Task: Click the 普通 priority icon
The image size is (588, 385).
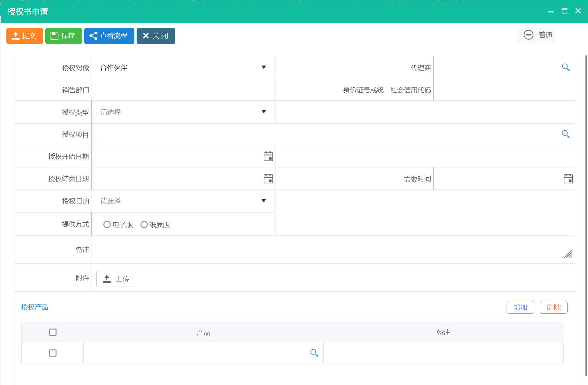Action: tap(528, 35)
